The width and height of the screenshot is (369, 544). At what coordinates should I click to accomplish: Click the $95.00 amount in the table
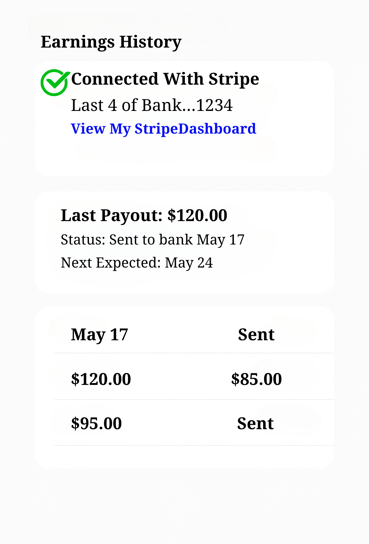tap(96, 423)
